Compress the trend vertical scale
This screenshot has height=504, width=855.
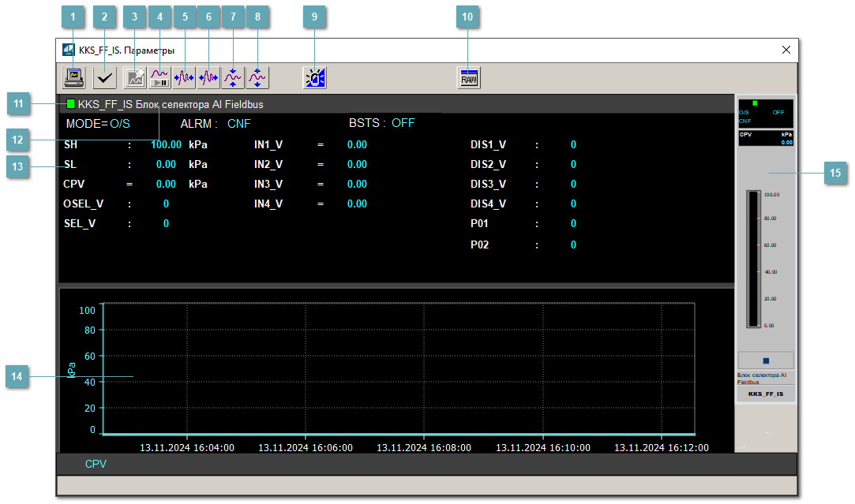pos(233,77)
